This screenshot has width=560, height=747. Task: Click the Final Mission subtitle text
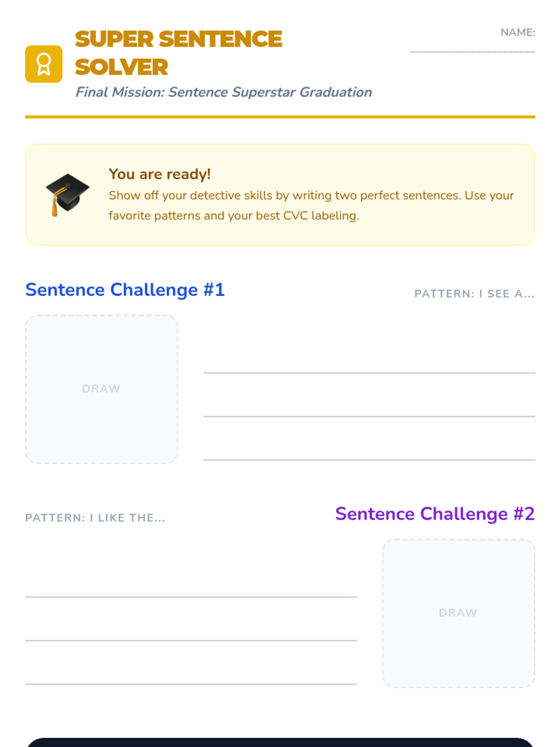click(x=224, y=92)
